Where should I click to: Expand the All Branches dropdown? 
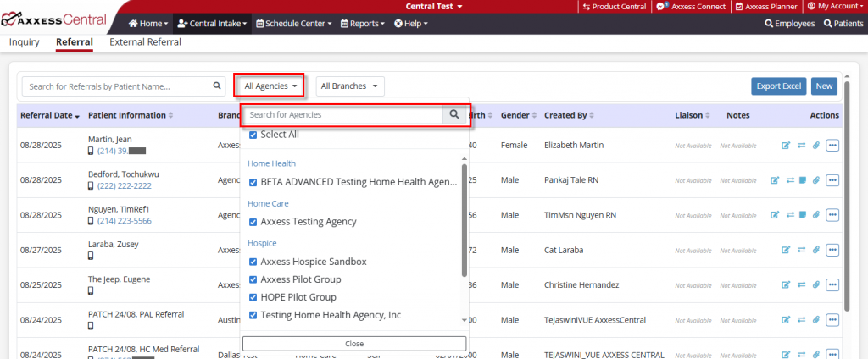tap(350, 86)
